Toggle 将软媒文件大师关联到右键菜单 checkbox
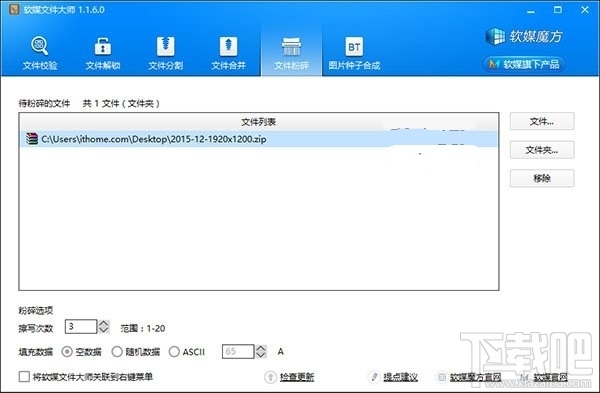 tap(24, 377)
